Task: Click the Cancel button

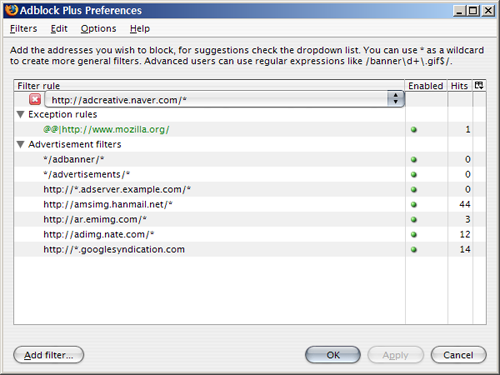Action: [458, 355]
